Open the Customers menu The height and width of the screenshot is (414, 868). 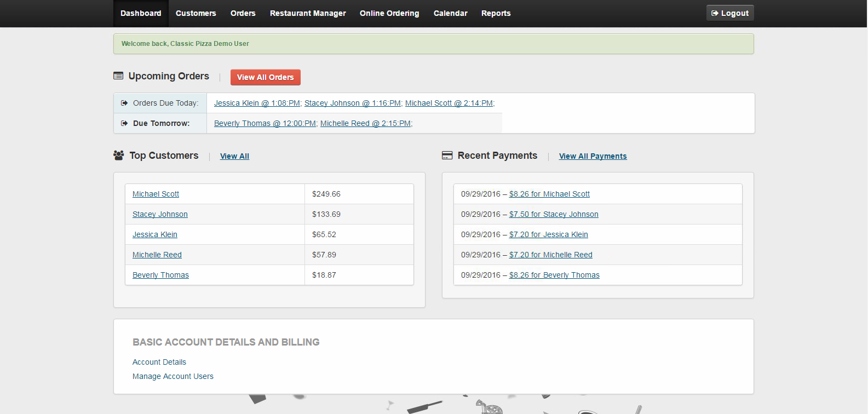(196, 13)
